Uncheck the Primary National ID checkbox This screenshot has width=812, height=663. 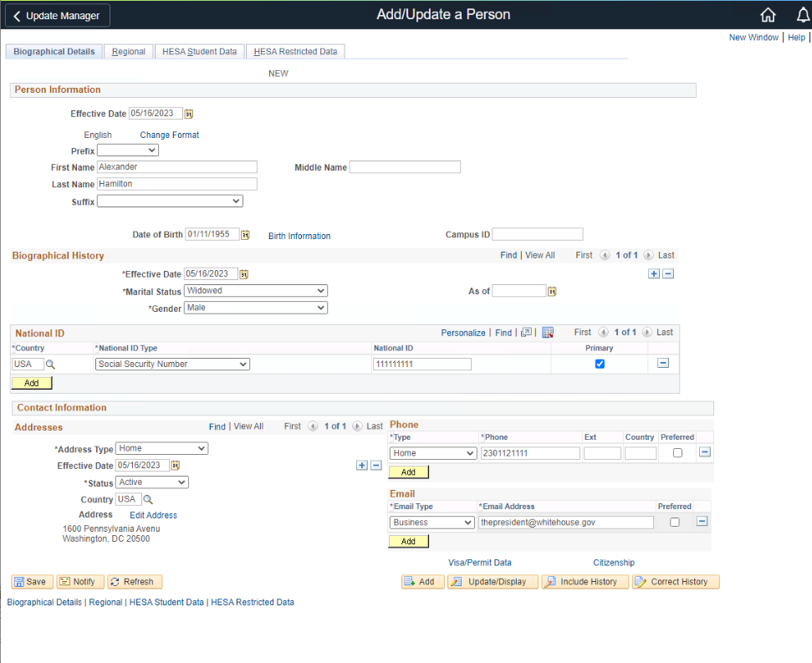(x=600, y=364)
